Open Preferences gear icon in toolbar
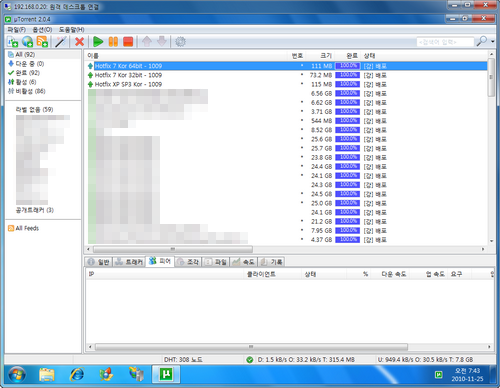 pos(180,42)
